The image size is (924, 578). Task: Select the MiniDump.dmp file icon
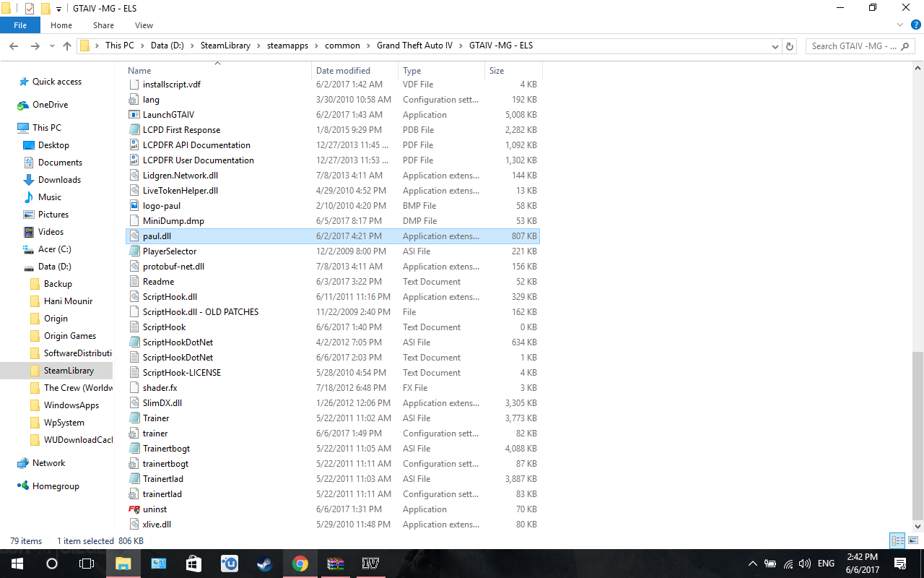pyautogui.click(x=134, y=221)
